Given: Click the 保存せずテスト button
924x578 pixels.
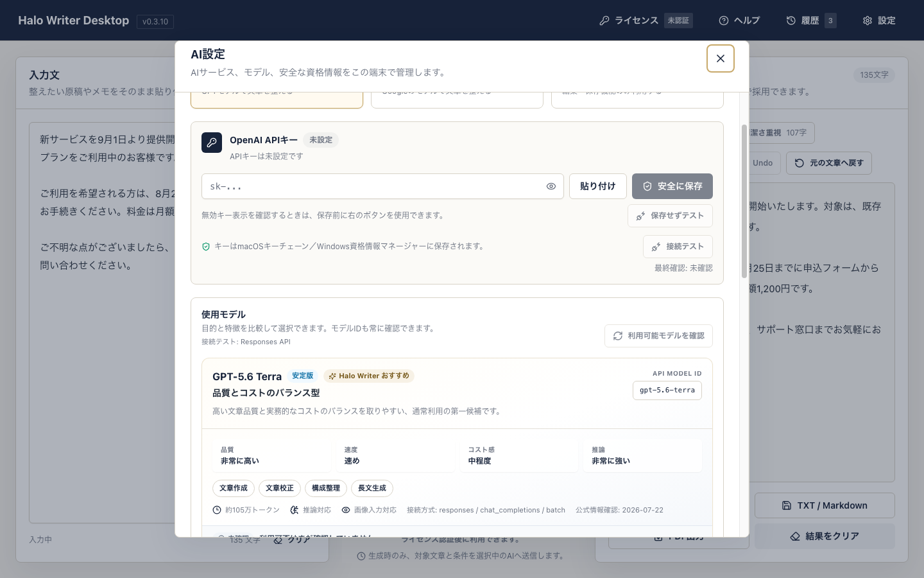Looking at the screenshot, I should coord(670,216).
